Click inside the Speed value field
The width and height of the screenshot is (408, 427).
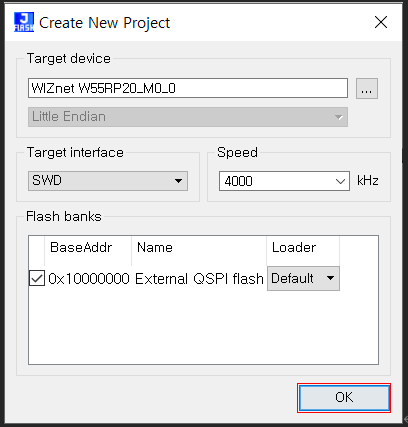coord(275,181)
